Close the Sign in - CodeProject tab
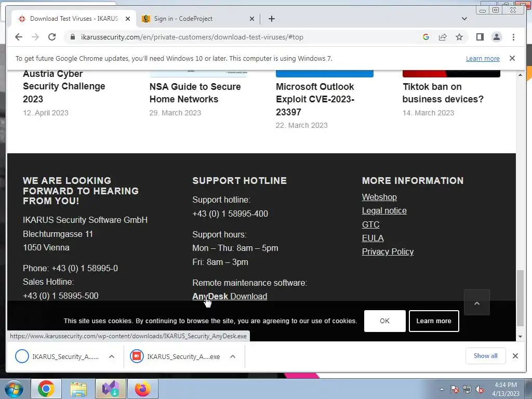The height and width of the screenshot is (399, 532). pos(252,19)
